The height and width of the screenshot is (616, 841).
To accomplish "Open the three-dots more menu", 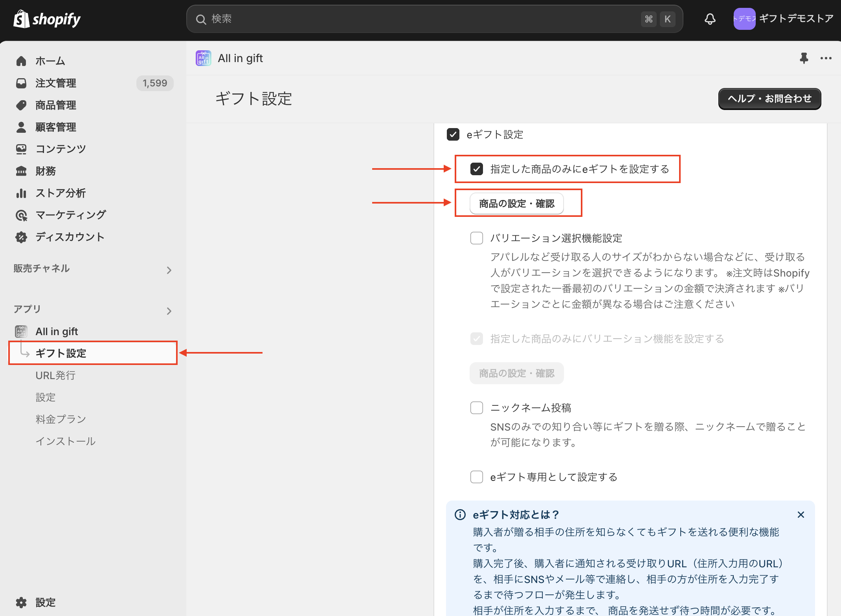I will (826, 58).
